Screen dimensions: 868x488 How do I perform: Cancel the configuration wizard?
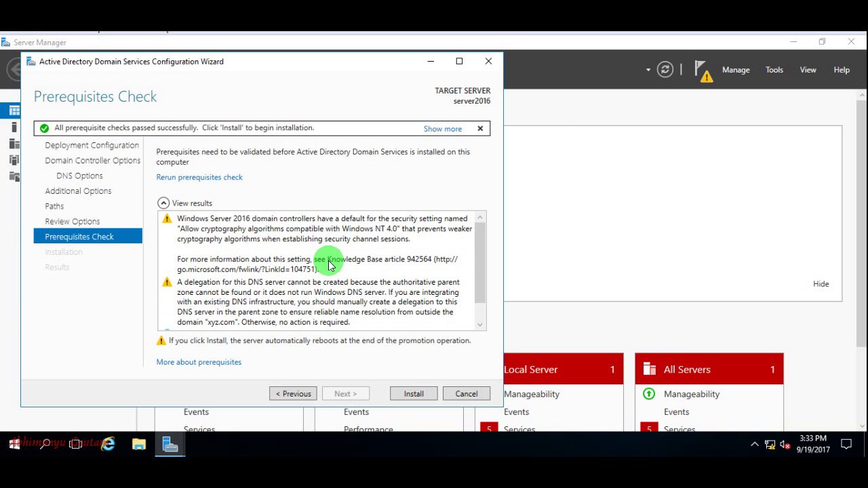tap(467, 394)
